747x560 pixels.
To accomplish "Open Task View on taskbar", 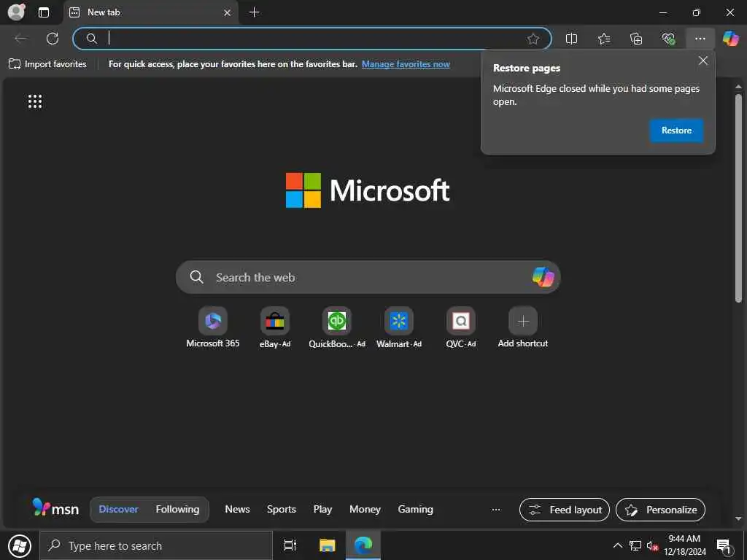I will tap(290, 545).
